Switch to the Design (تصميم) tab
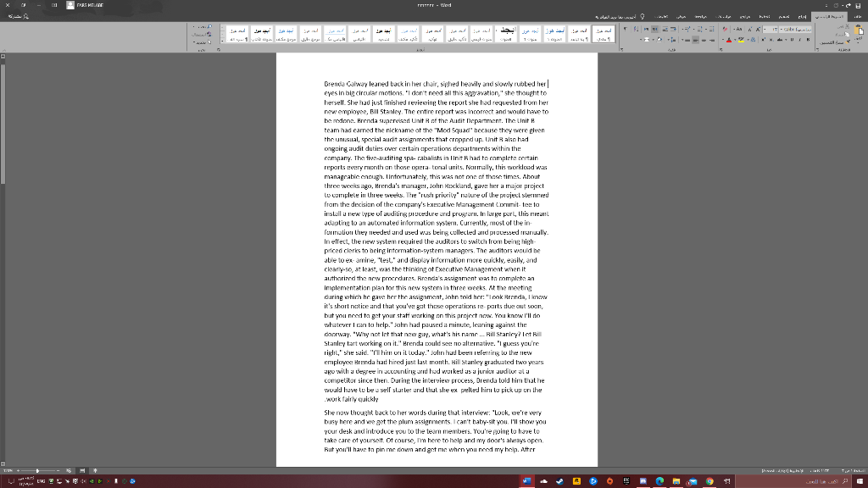 (x=784, y=17)
